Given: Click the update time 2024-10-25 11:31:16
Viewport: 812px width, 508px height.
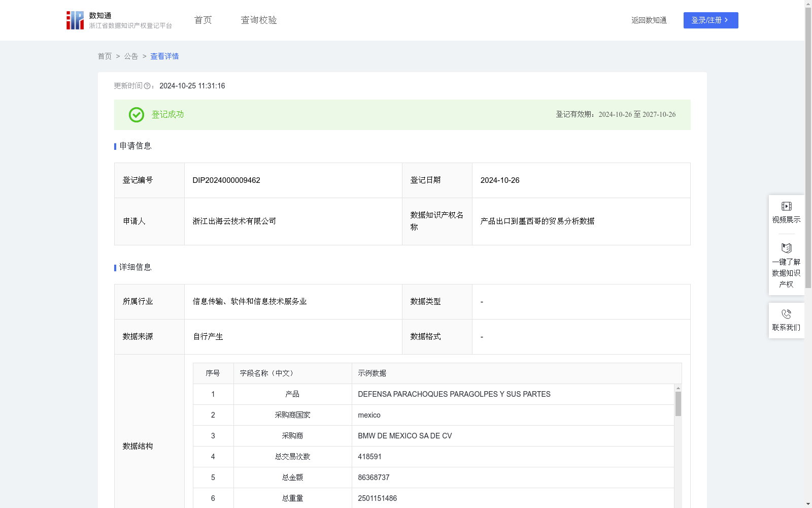Looking at the screenshot, I should coord(192,86).
